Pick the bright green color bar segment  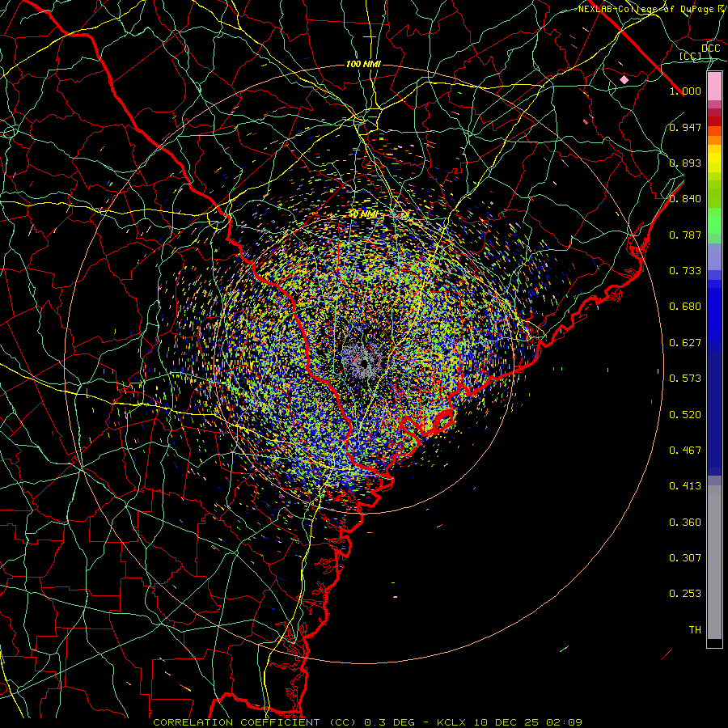point(714,221)
